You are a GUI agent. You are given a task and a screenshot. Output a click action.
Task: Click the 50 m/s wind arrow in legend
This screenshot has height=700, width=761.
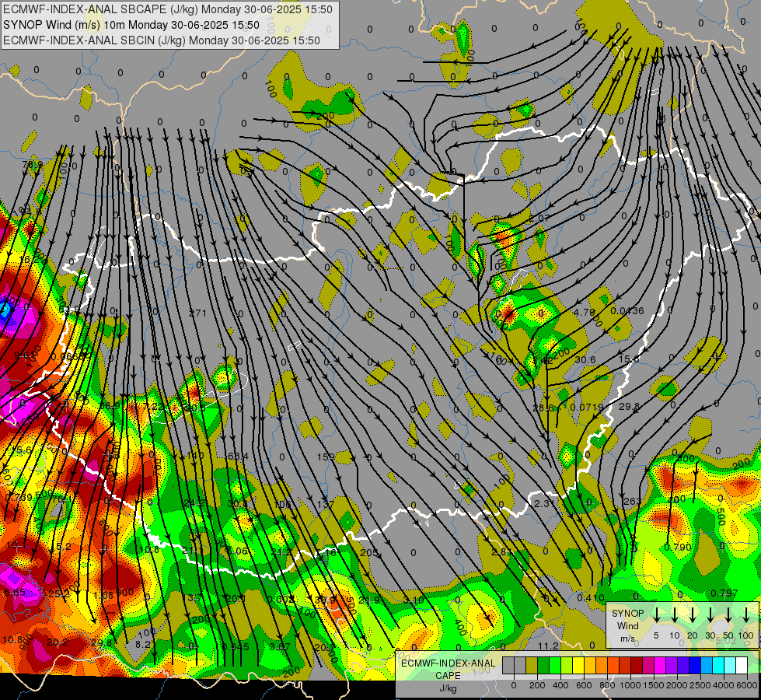coord(728,615)
